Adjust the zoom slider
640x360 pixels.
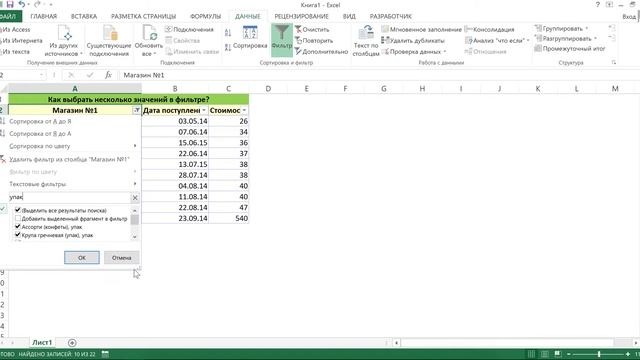click(599, 354)
